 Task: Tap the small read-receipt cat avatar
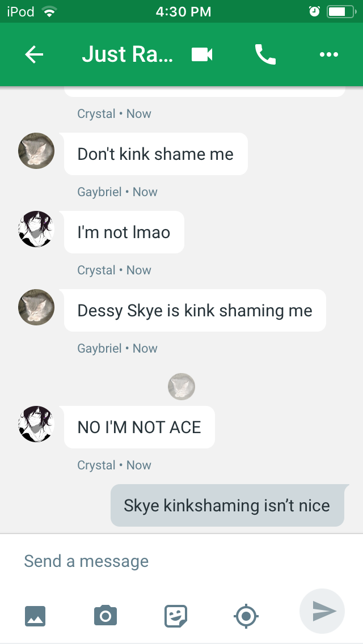[x=181, y=387]
